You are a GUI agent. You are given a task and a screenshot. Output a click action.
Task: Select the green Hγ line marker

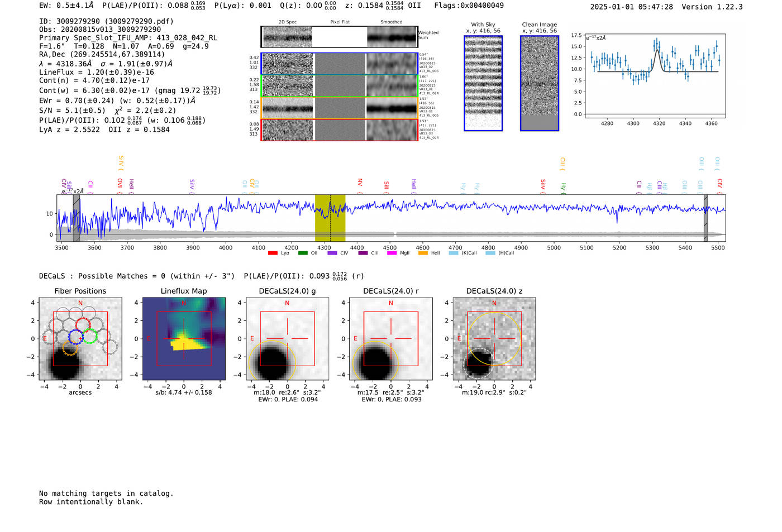click(563, 187)
